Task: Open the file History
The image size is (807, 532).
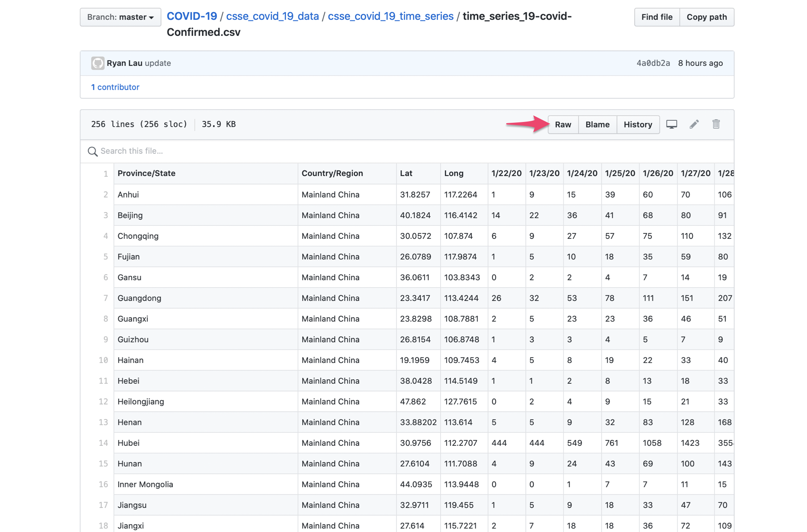Action: pyautogui.click(x=638, y=124)
